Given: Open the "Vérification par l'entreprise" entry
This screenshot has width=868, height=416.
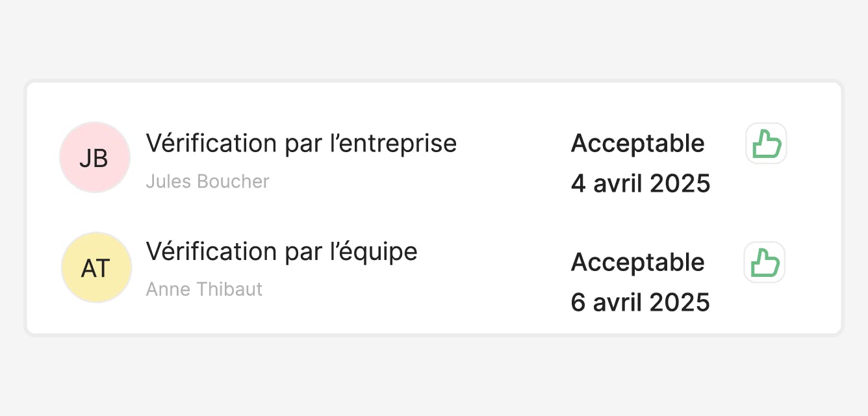Looking at the screenshot, I should [x=301, y=143].
